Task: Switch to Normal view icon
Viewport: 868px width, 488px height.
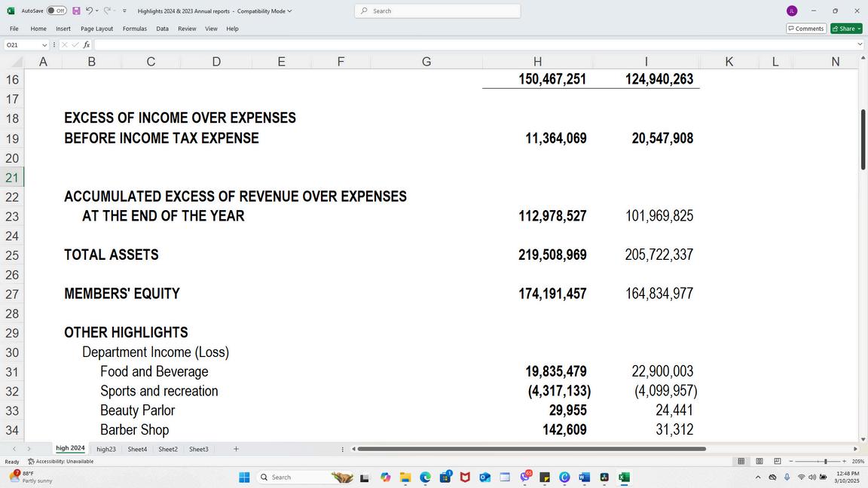Action: pos(741,461)
